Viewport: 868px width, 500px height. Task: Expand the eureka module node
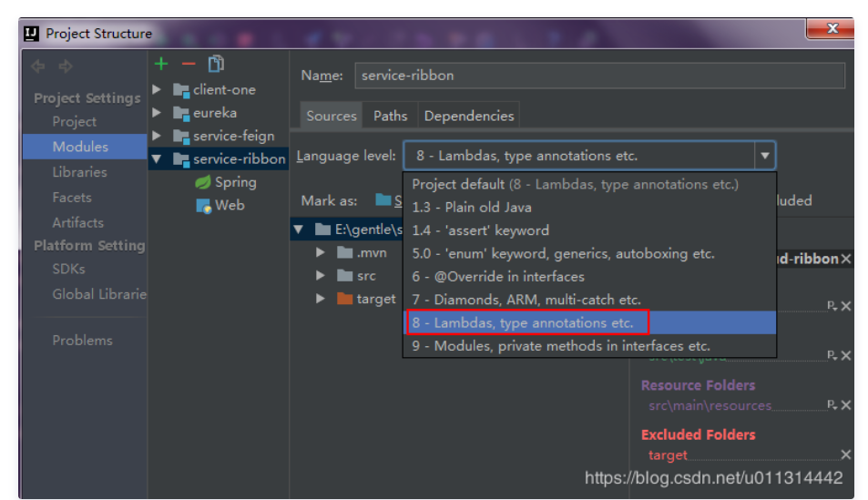(x=157, y=112)
